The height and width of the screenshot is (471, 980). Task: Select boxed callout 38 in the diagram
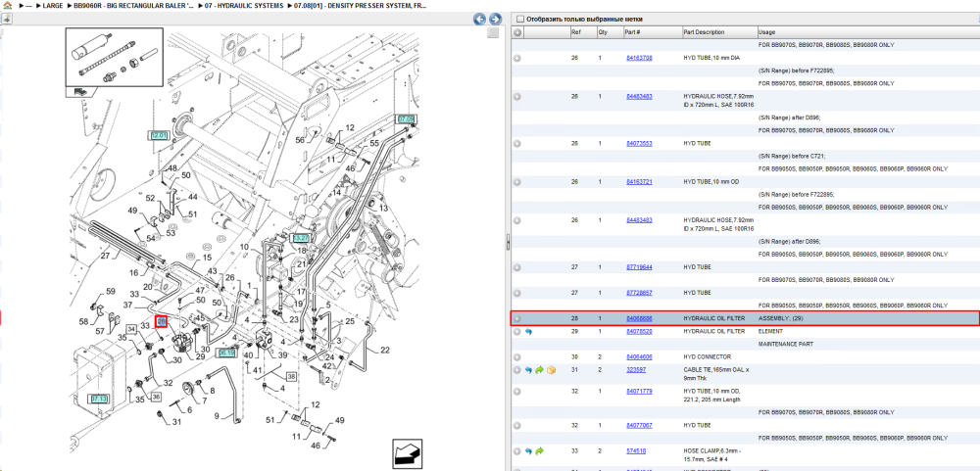[x=291, y=376]
